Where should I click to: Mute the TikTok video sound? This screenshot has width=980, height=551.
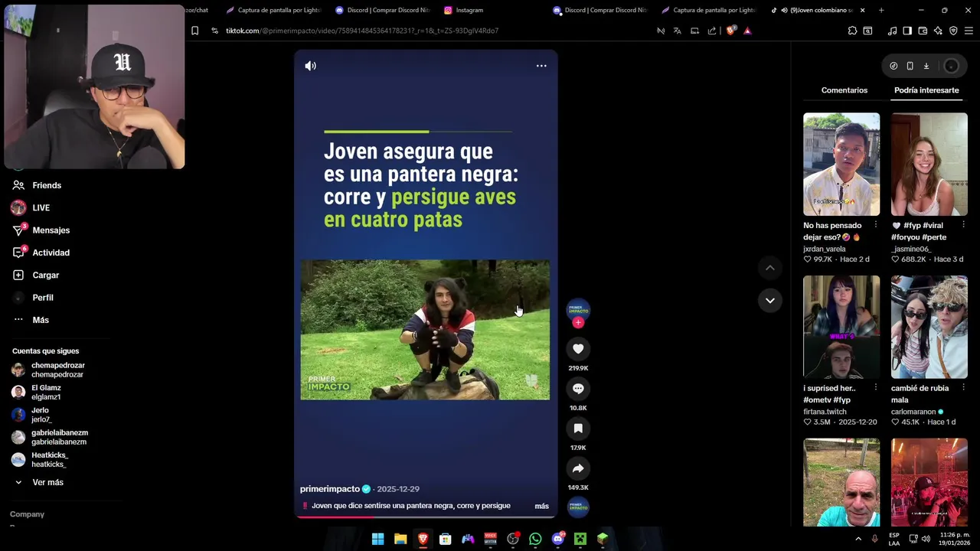click(310, 66)
